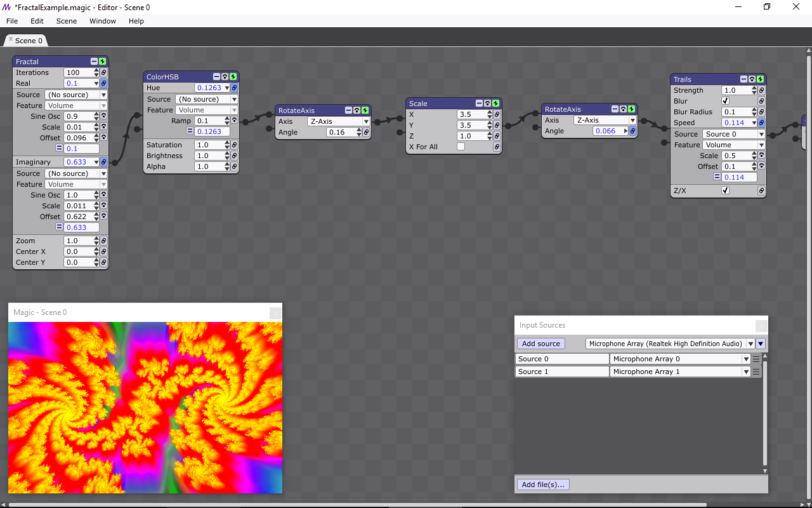Open the File menu
The width and height of the screenshot is (812, 508).
[x=12, y=21]
